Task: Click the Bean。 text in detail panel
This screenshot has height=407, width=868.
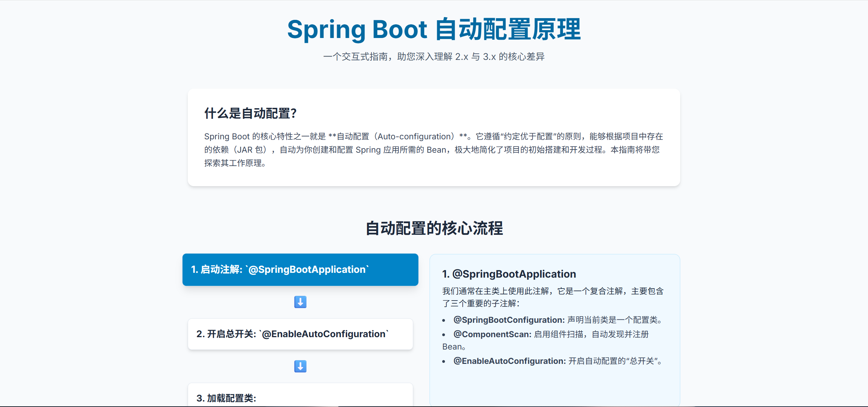Action: pos(453,347)
